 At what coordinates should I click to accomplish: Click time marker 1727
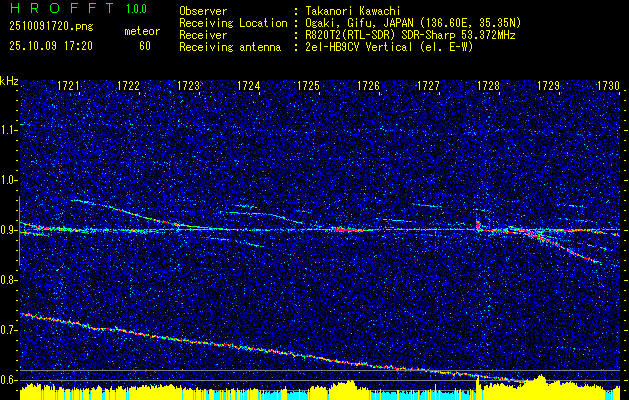coord(428,86)
